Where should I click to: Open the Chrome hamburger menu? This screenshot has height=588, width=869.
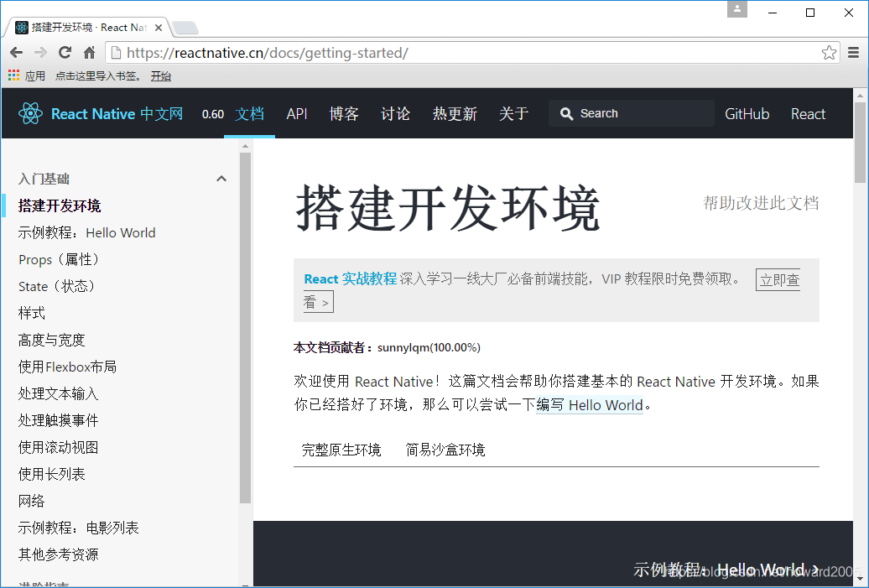point(854,53)
